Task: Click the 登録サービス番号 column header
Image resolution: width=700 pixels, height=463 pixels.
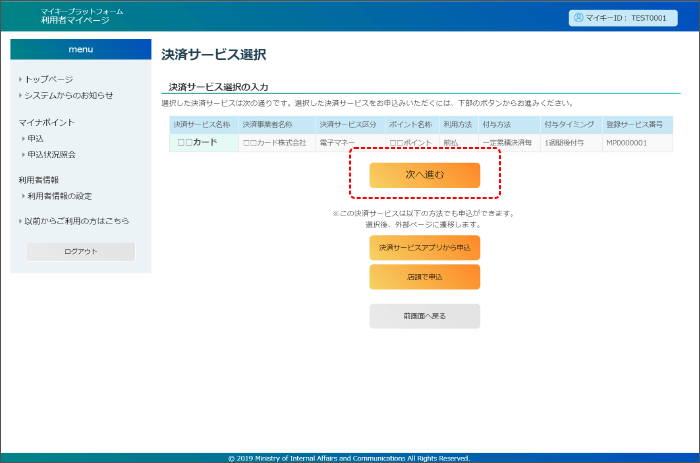Action: [x=638, y=125]
